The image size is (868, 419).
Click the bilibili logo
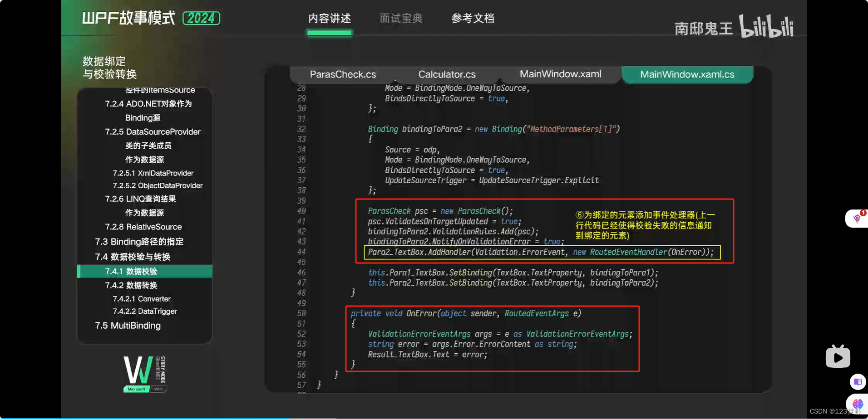point(766,26)
